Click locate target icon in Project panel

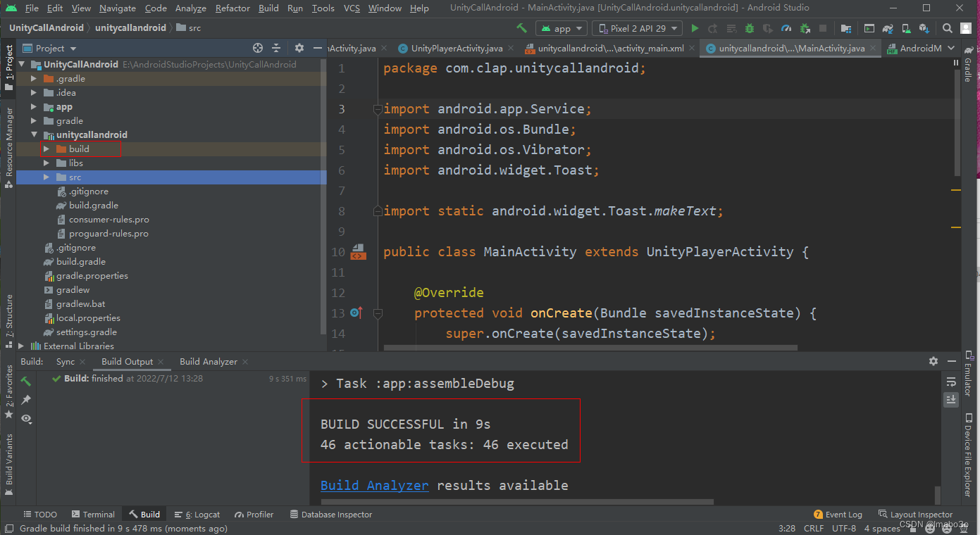258,48
